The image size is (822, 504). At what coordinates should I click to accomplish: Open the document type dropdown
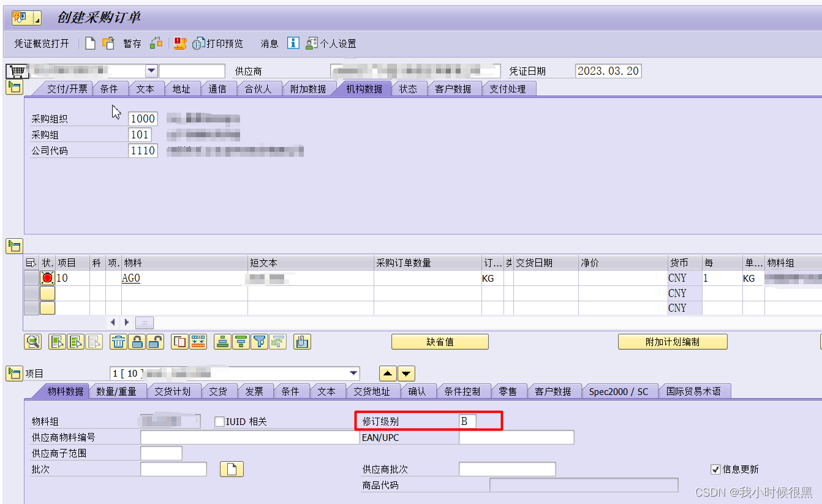click(x=152, y=70)
